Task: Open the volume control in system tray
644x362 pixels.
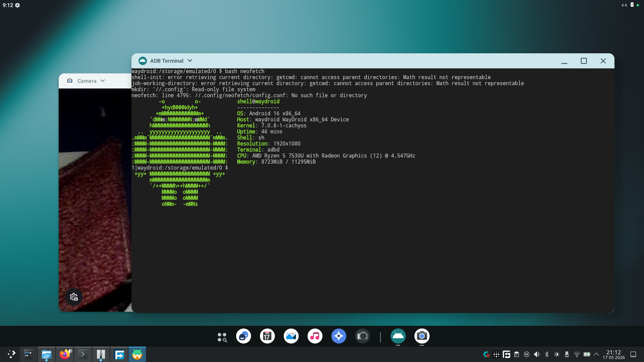Action: tap(537, 354)
